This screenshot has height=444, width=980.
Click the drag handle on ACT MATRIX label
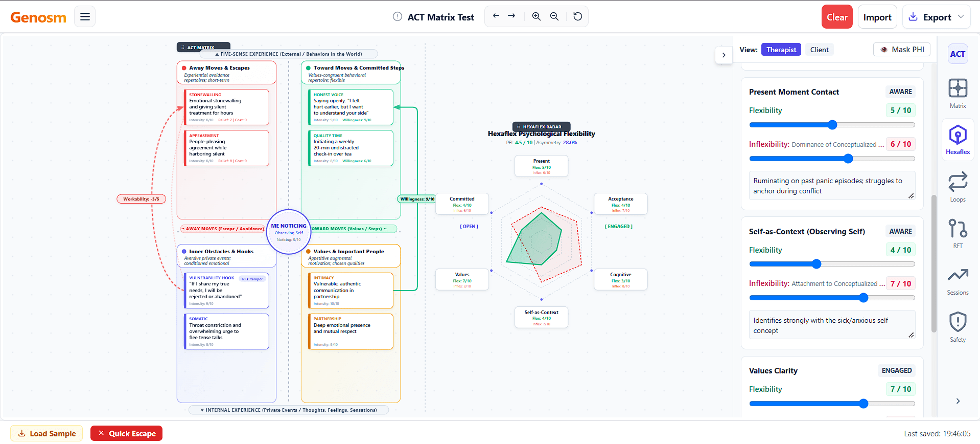(183, 47)
